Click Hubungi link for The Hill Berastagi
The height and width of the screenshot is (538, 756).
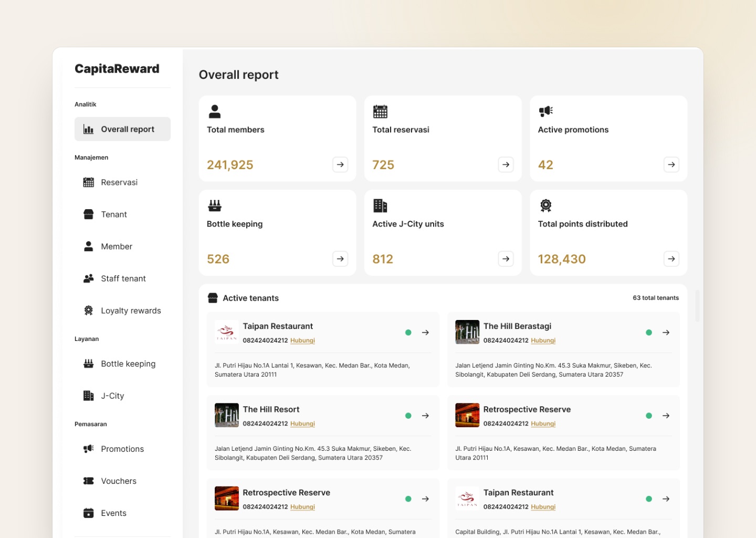point(543,340)
